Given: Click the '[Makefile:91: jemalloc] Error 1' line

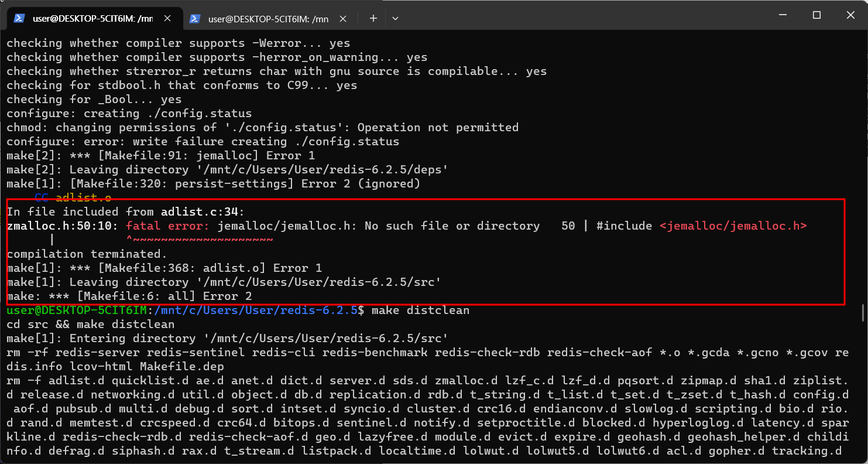Looking at the screenshot, I should click(x=161, y=155).
